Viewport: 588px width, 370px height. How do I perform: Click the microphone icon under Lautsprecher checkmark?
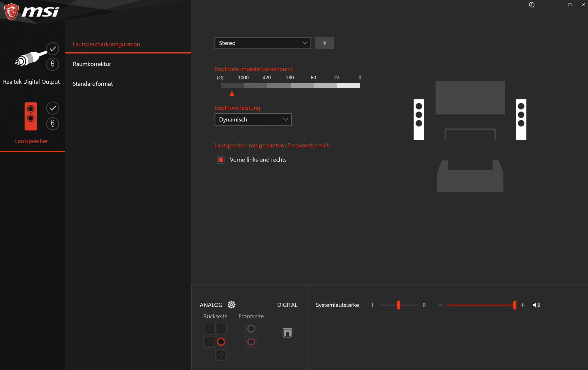tap(53, 124)
